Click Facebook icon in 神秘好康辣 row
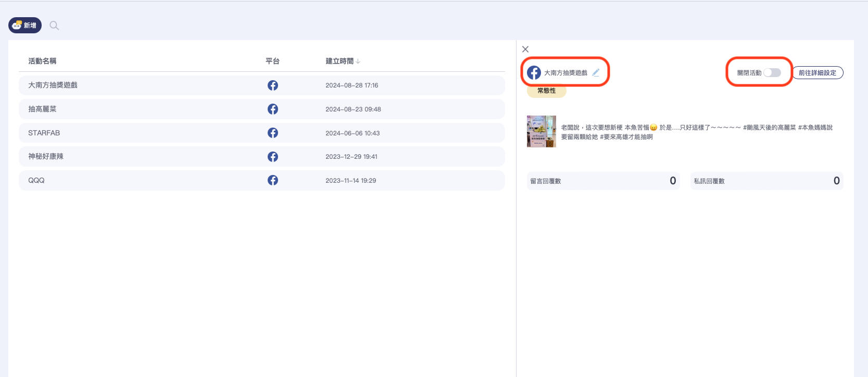The image size is (868, 377). coord(273,157)
